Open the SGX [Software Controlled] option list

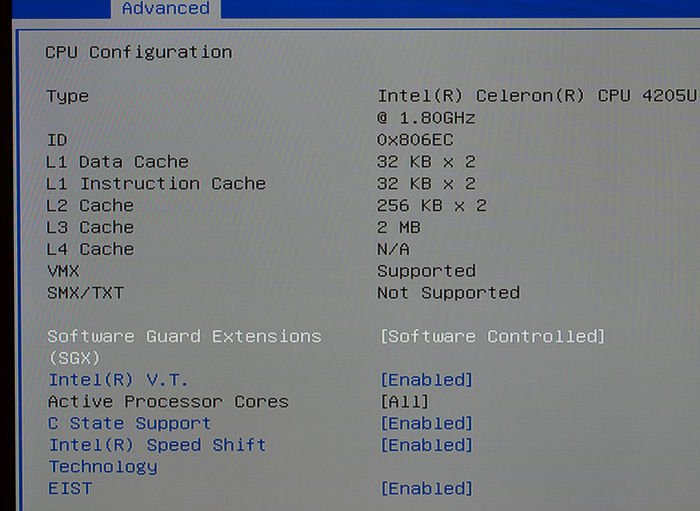click(x=492, y=336)
